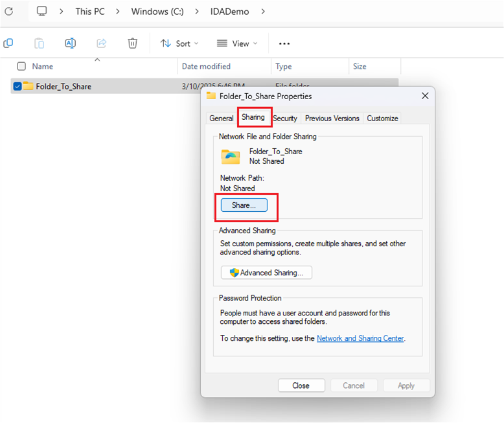Sort by Size column header
The image size is (504, 423).
pyautogui.click(x=360, y=66)
